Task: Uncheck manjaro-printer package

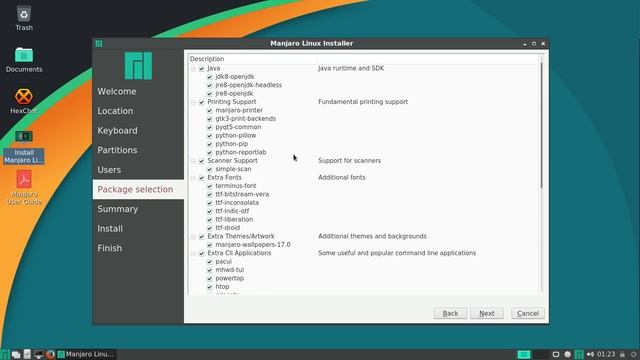Action: (x=210, y=110)
